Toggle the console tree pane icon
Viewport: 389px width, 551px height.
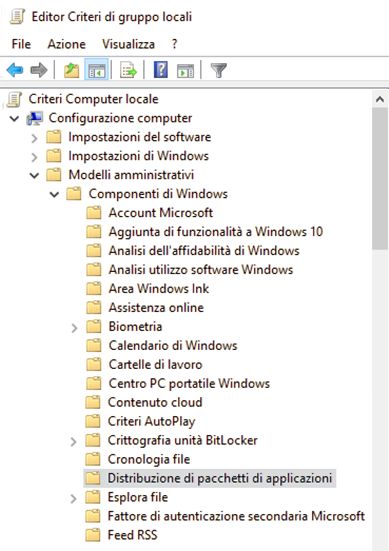click(x=96, y=70)
